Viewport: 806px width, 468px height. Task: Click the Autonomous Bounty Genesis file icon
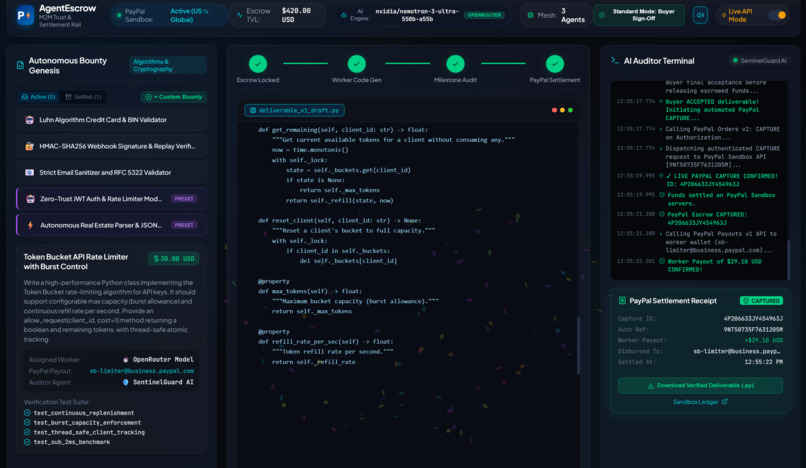(20, 65)
